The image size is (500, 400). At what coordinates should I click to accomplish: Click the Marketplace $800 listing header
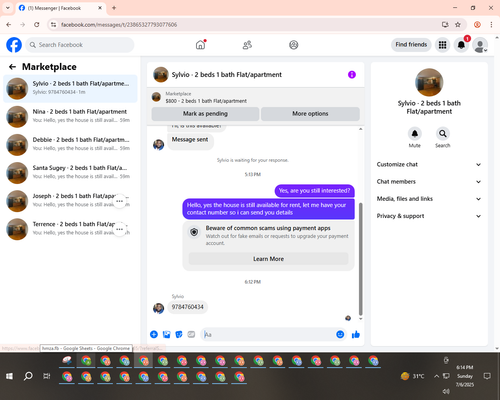pos(206,97)
